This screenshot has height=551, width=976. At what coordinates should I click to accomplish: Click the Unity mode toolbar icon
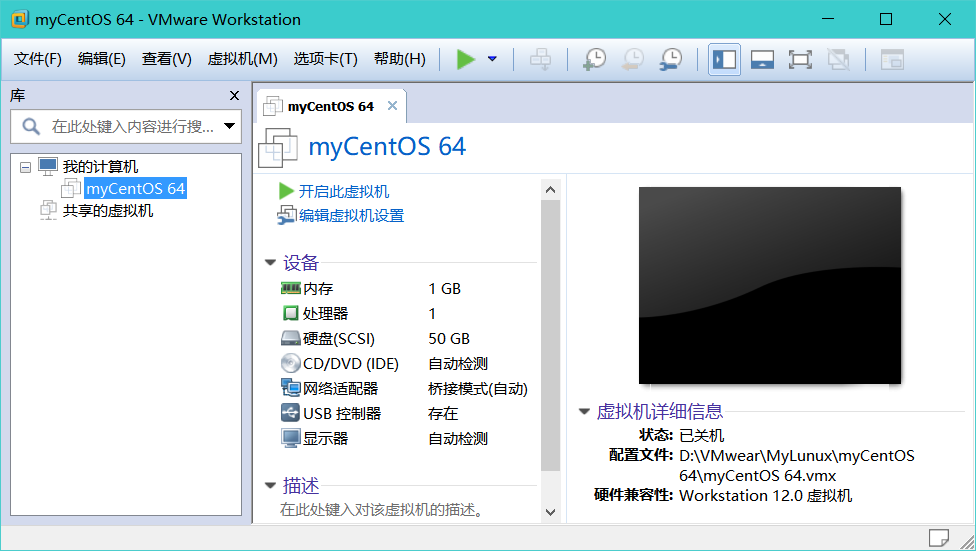coord(838,60)
